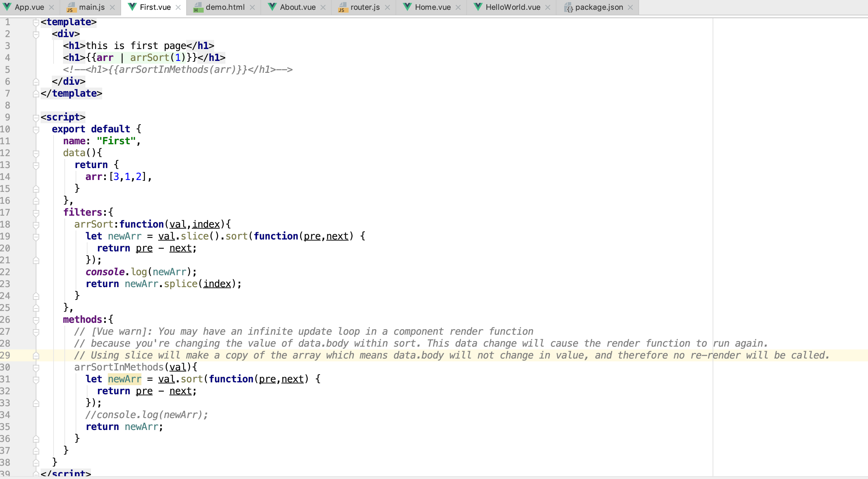Switch to the About.vue tab
Image resolution: width=868 pixels, height=479 pixels.
tap(297, 7)
